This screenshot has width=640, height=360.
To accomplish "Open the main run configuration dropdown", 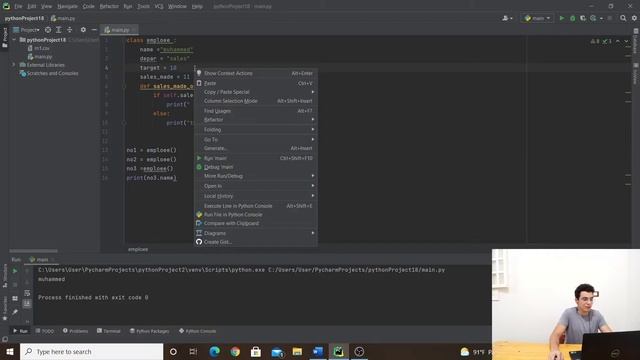I will point(538,18).
